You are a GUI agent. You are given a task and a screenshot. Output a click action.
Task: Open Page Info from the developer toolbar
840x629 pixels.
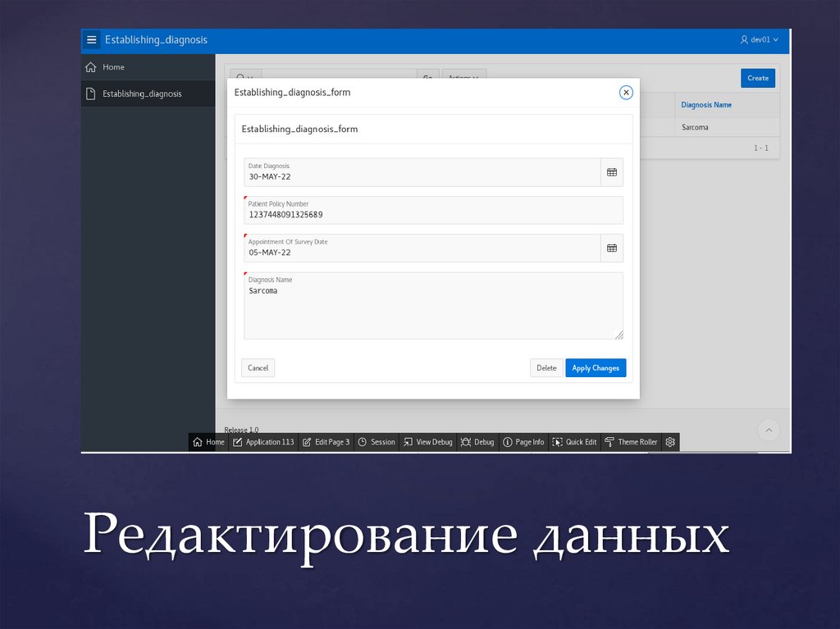click(x=523, y=442)
